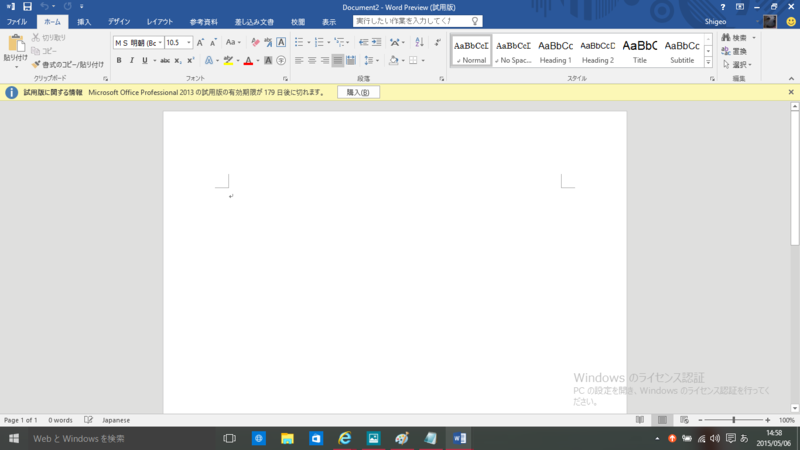
Task: Open the Font dialog launcher
Action: click(x=285, y=79)
